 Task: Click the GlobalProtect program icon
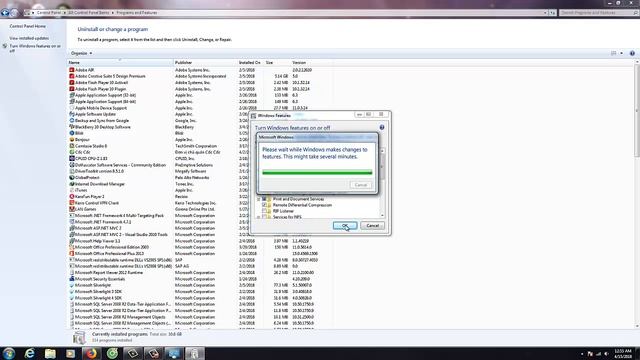71,178
